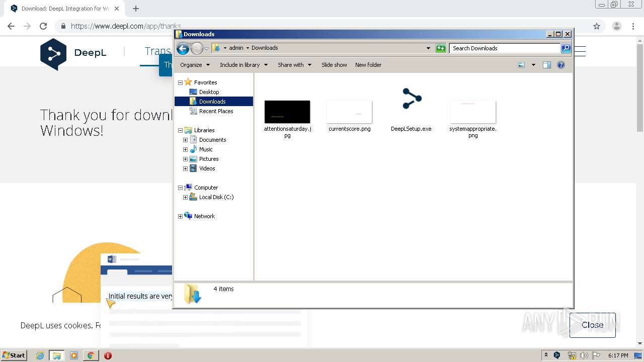The width and height of the screenshot is (644, 362).
Task: Open the DeepL hamburger menu icon
Action: 580,51
